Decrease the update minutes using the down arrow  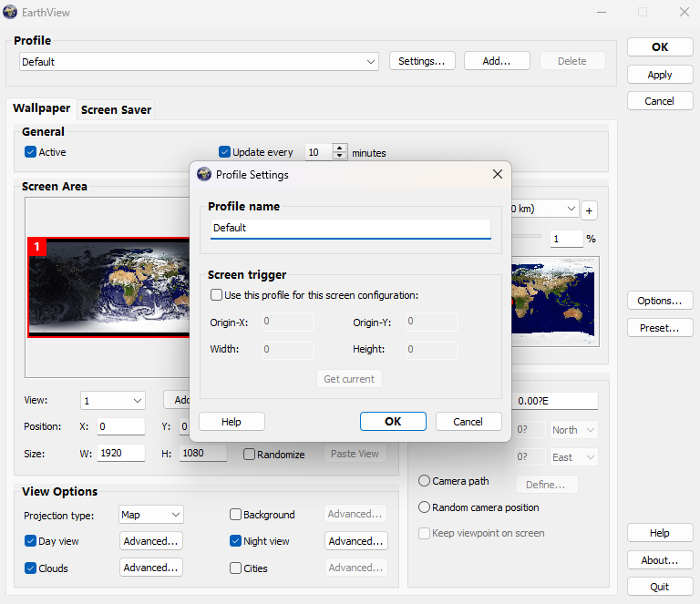(340, 156)
